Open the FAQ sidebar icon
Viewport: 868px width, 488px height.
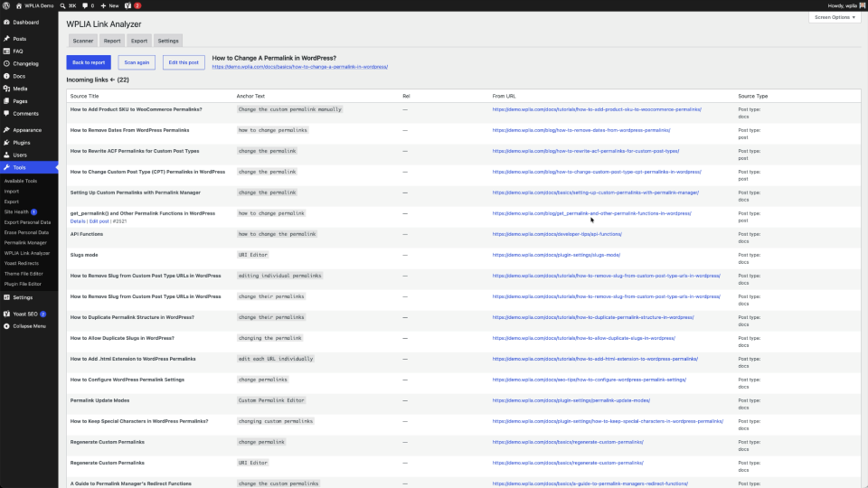pyautogui.click(x=6, y=51)
